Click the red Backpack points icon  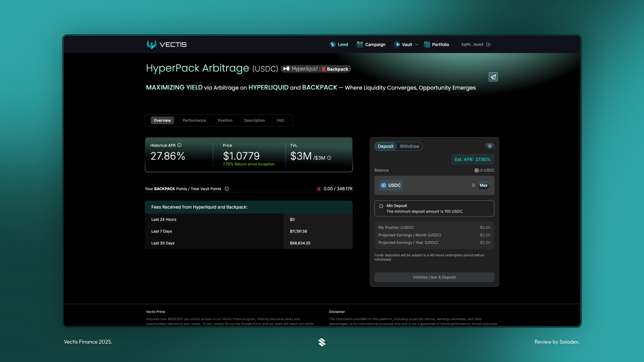coord(319,189)
